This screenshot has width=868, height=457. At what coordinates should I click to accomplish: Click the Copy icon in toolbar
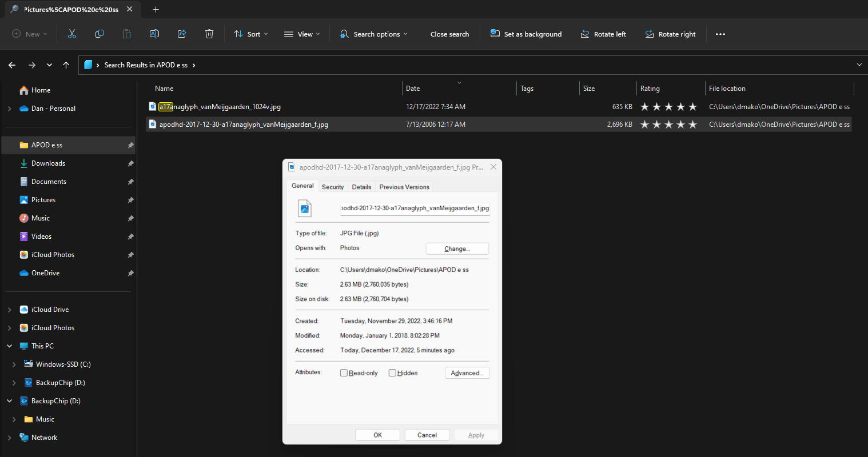pyautogui.click(x=99, y=34)
